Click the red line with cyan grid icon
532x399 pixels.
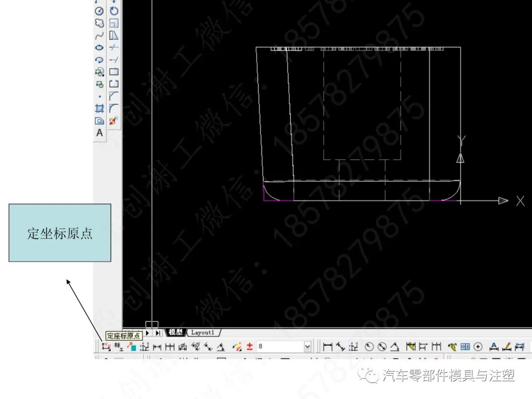tap(132, 346)
